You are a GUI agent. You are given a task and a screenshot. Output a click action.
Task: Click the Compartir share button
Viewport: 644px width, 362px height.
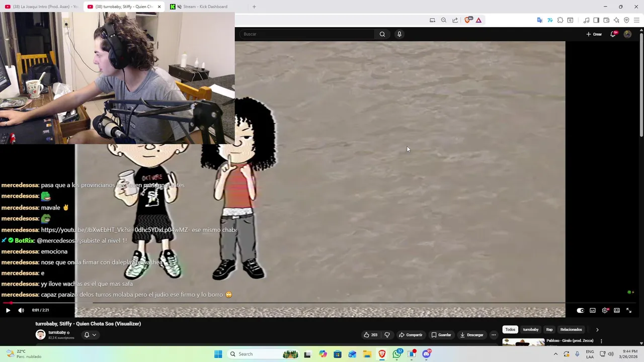point(411,335)
